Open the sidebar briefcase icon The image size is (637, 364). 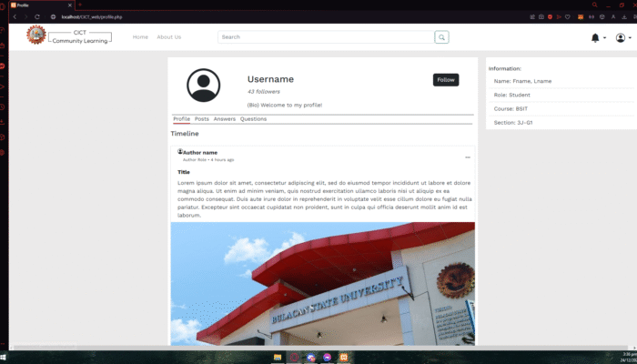point(3,45)
